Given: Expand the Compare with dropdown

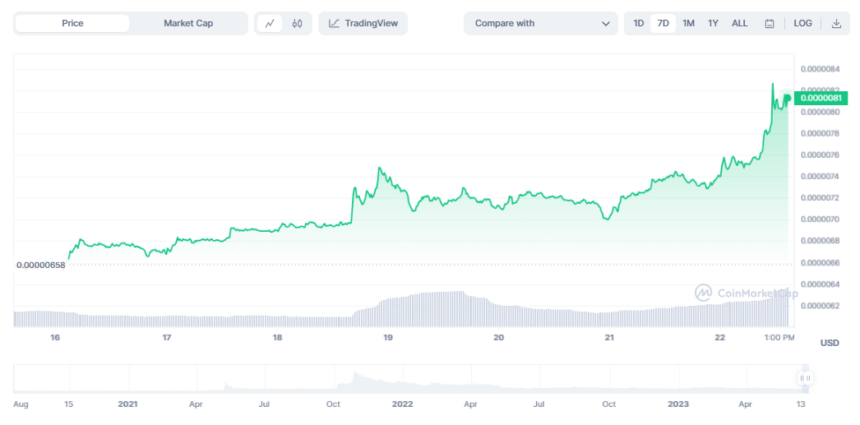Looking at the screenshot, I should pyautogui.click(x=540, y=23).
